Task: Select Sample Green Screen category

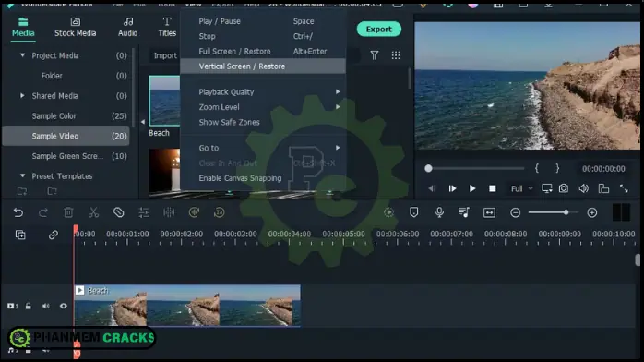Action: pyautogui.click(x=66, y=156)
